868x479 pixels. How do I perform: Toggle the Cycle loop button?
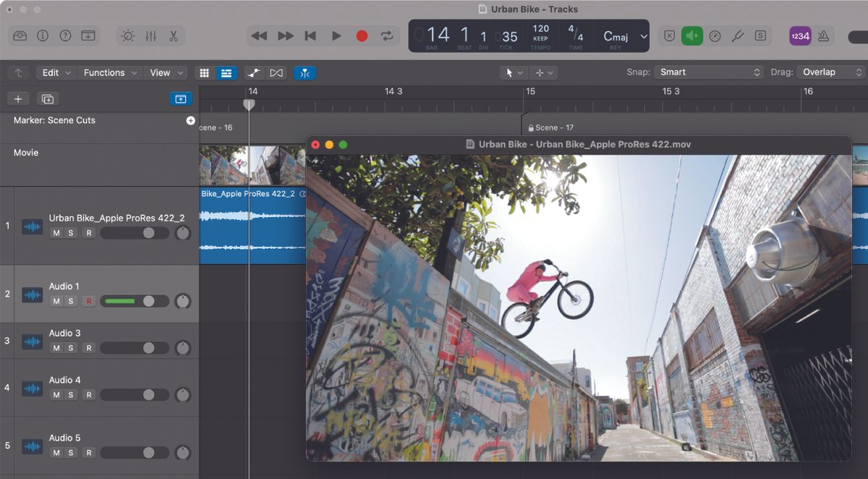[387, 36]
